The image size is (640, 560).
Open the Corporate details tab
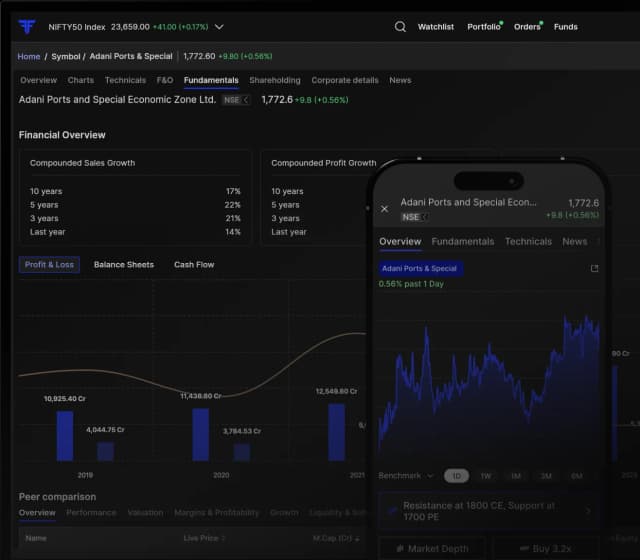click(345, 80)
